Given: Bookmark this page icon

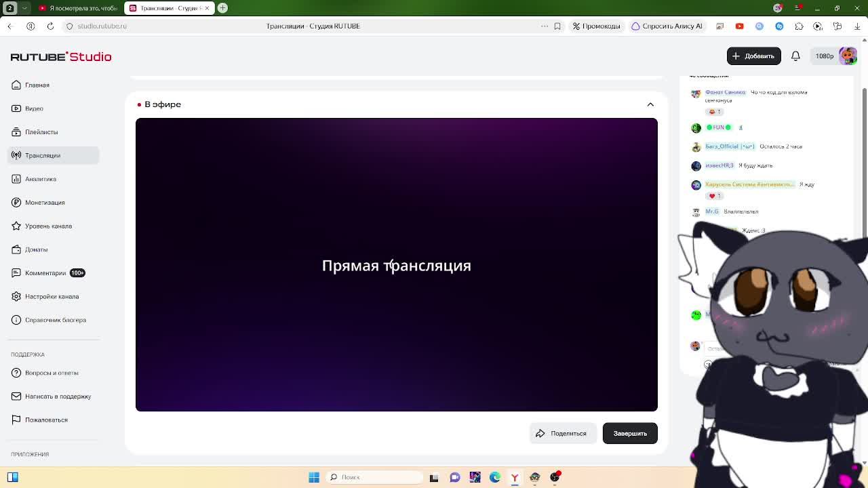Looking at the screenshot, I should click(557, 26).
